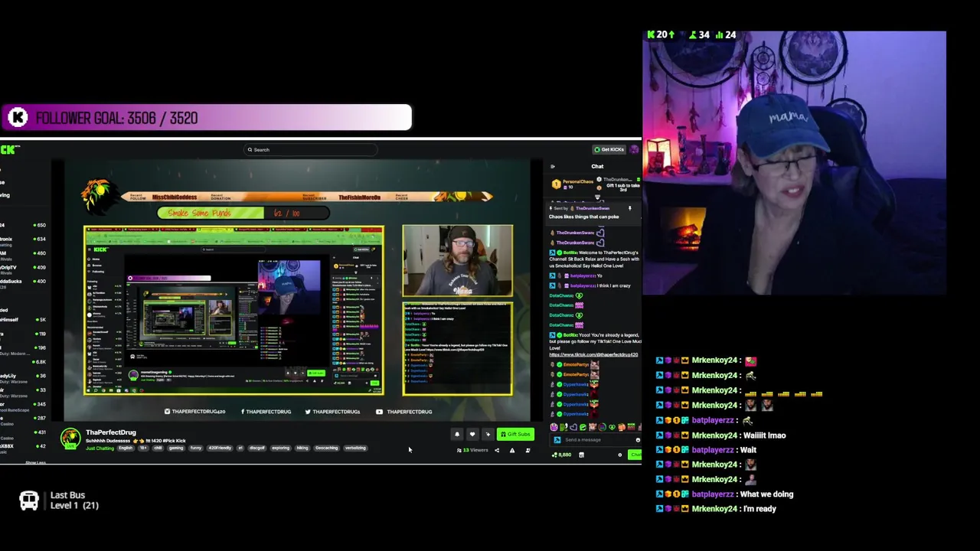
Task: Open the ThaPerfectDrug channel name link
Action: (x=111, y=432)
